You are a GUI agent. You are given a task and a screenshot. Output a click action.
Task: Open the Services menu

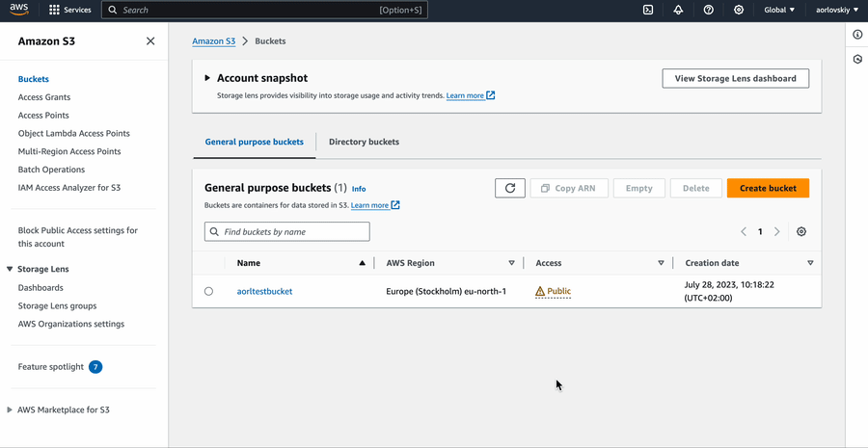click(69, 10)
